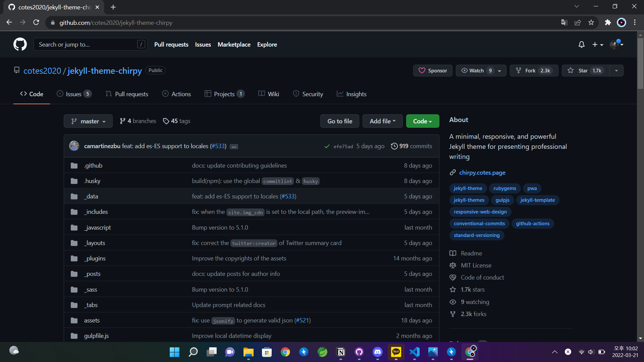Screen dimensions: 644x362
Task: Open Discord from the taskbar
Action: [x=378, y=352]
